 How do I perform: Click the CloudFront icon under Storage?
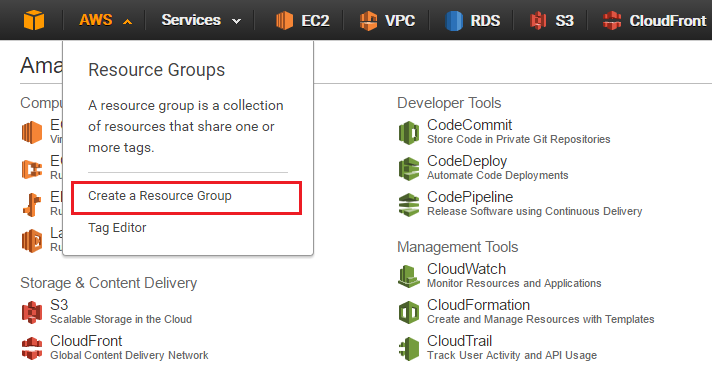coord(32,348)
